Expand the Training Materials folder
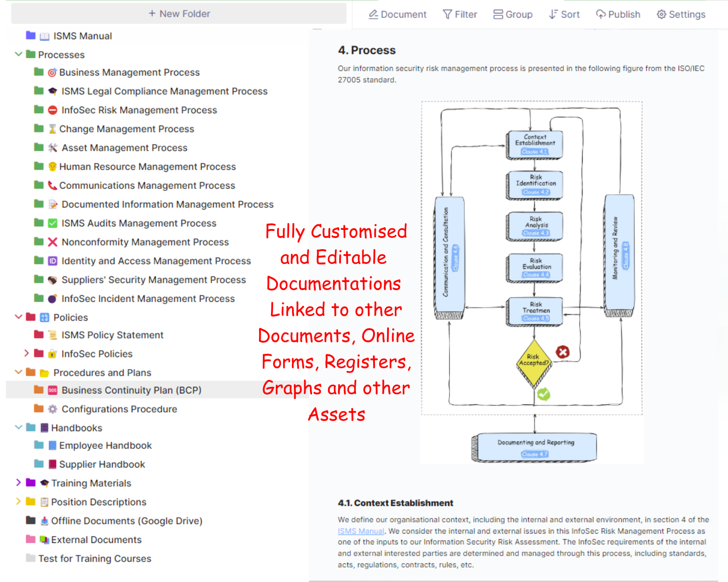Image resolution: width=728 pixels, height=582 pixels. coord(19,483)
